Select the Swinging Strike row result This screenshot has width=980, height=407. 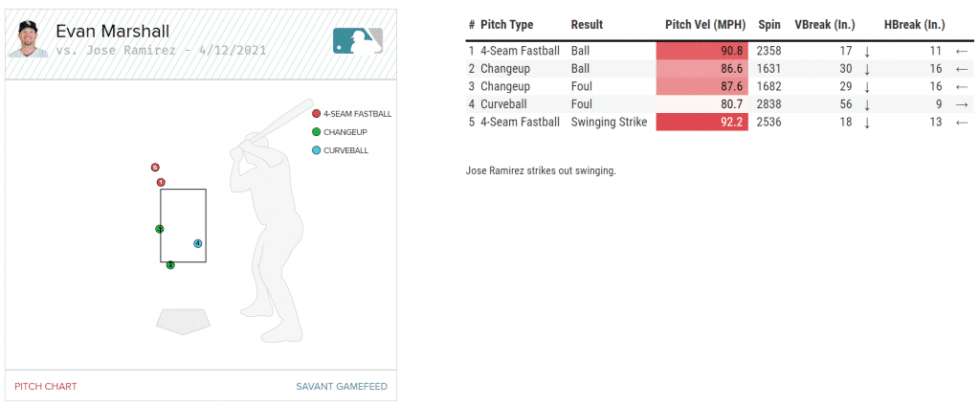609,122
